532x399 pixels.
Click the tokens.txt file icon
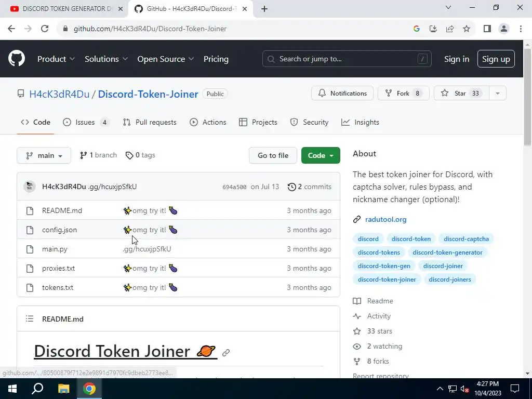(30, 288)
